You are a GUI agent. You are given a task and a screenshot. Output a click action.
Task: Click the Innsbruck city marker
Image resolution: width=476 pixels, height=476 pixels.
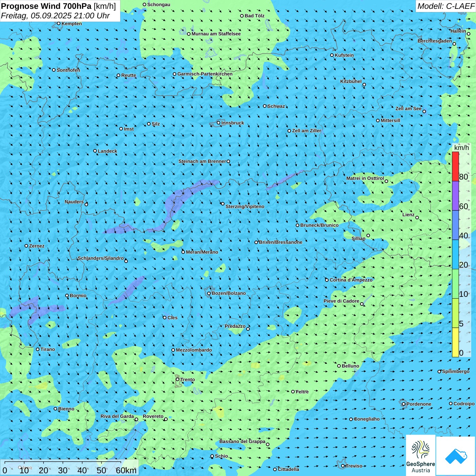coord(219,123)
